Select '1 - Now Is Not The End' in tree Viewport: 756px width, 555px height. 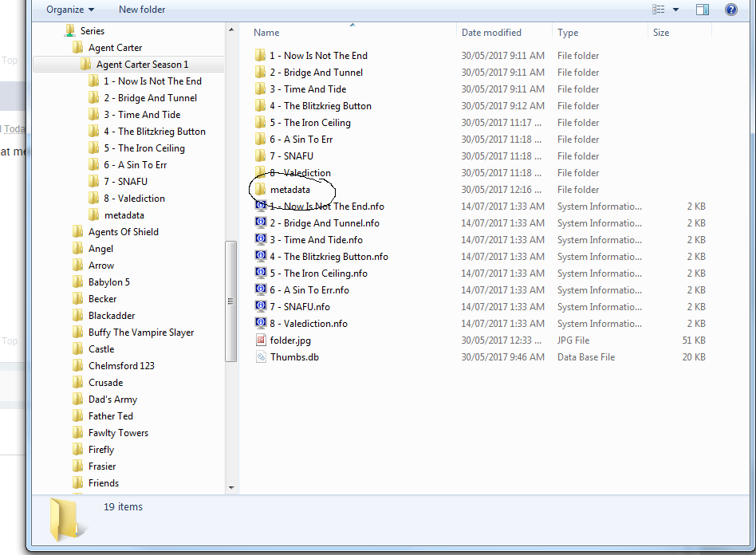(x=152, y=81)
